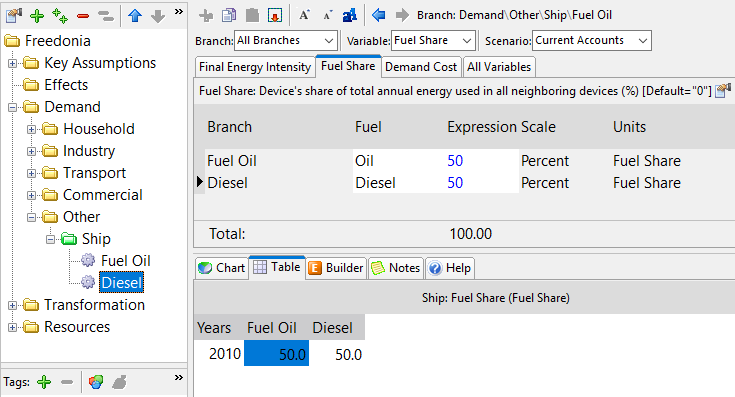Select the Fuel Oil tree branch

(126, 261)
